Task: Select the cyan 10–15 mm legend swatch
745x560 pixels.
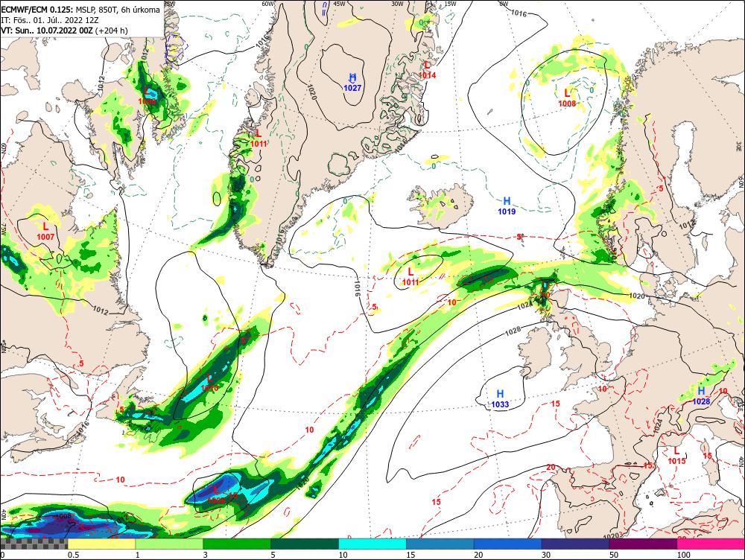Action: point(372,544)
